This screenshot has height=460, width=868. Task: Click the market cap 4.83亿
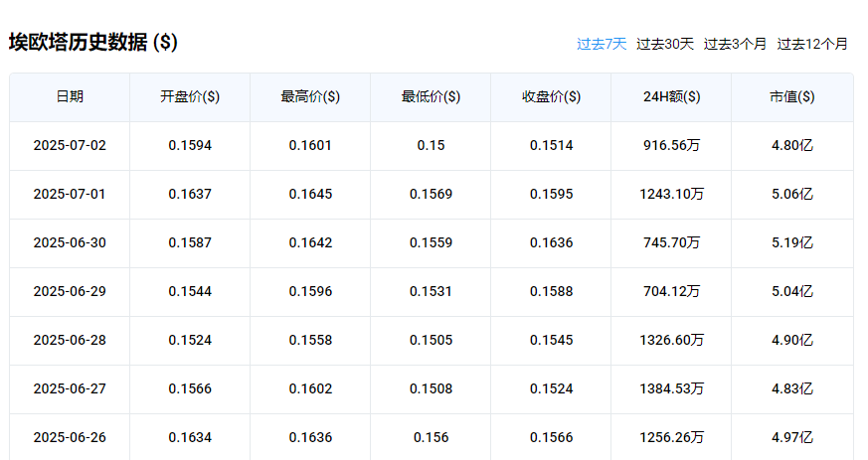pos(792,388)
